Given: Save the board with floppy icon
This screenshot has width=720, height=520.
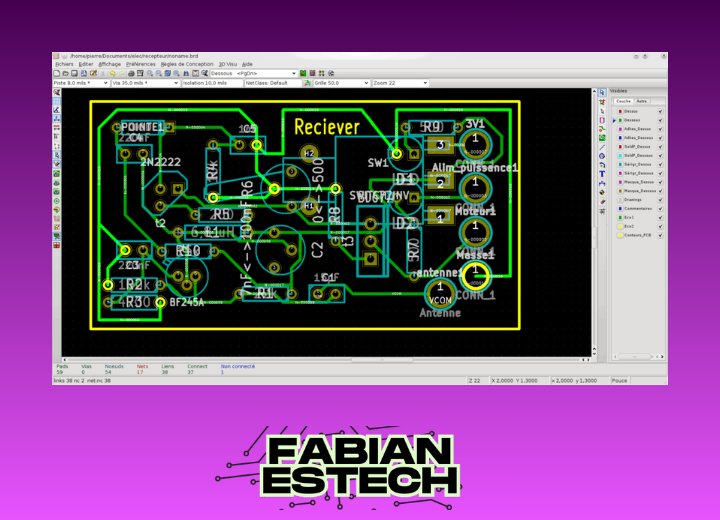Looking at the screenshot, I should point(74,73).
